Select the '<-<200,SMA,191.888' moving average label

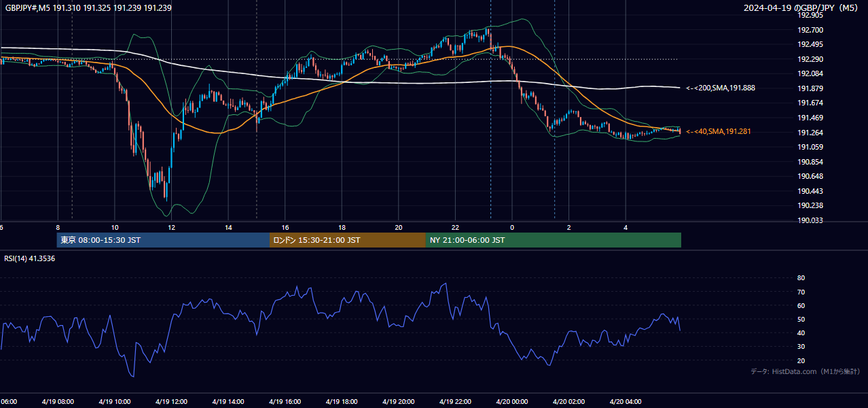coord(721,88)
